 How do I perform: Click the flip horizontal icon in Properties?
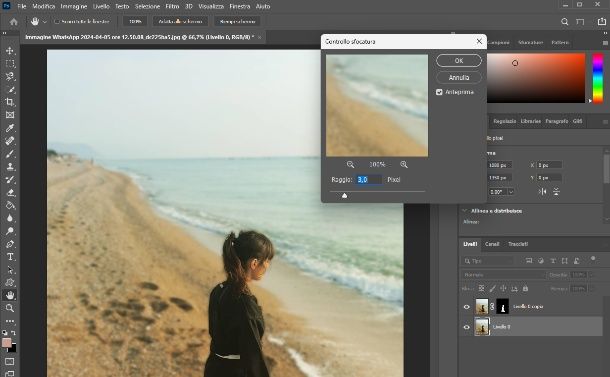[543, 191]
